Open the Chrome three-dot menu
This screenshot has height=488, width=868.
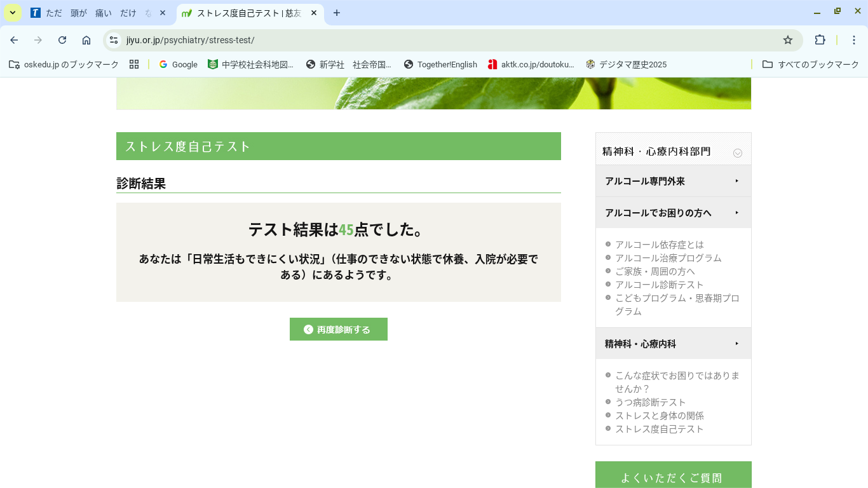tap(854, 40)
